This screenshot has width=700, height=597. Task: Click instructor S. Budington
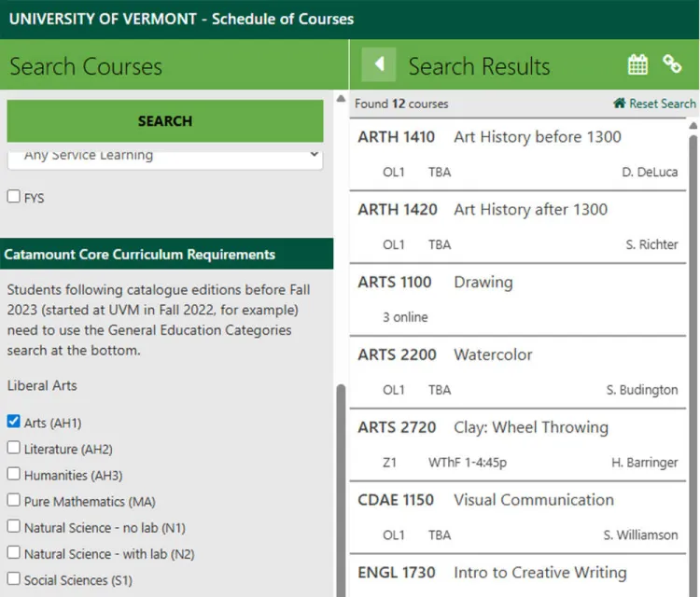click(x=641, y=390)
